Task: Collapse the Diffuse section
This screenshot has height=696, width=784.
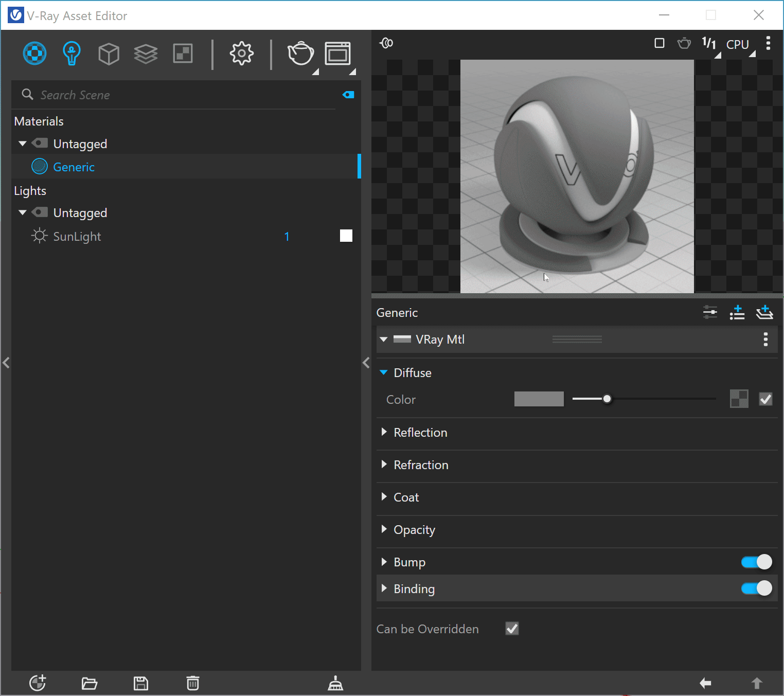Action: (384, 372)
